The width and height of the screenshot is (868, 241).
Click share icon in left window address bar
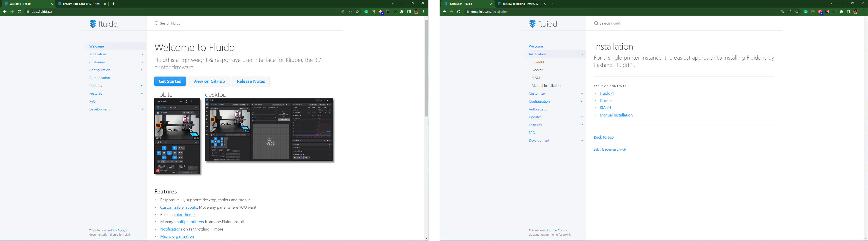coord(350,12)
